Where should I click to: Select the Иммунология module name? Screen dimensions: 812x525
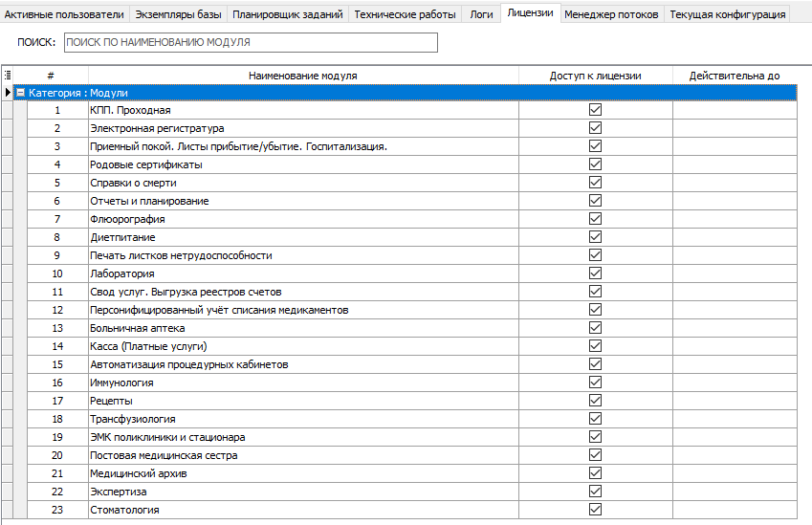click(x=303, y=383)
